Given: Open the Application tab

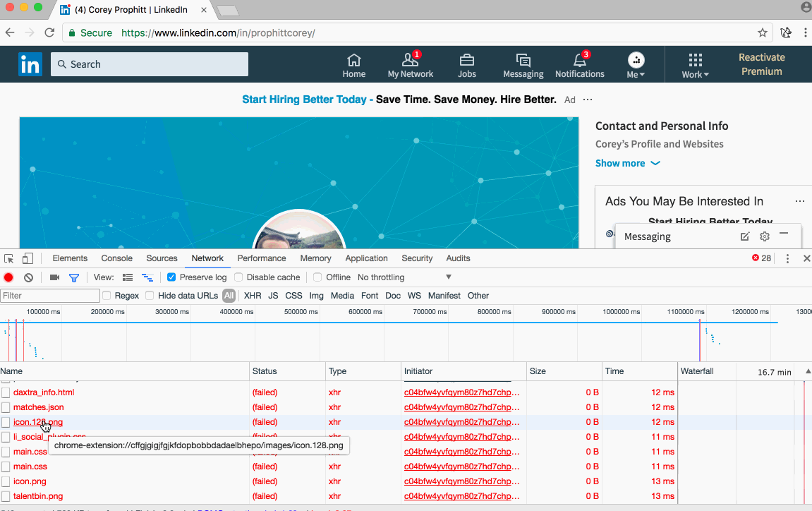Looking at the screenshot, I should (x=367, y=258).
